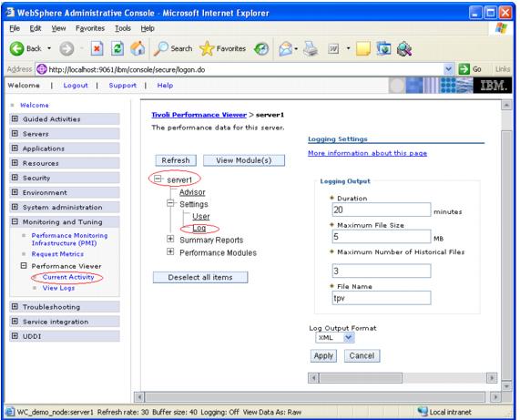The image size is (520, 420).
Task: Click the yellow Discuss note icon
Action: (x=362, y=49)
